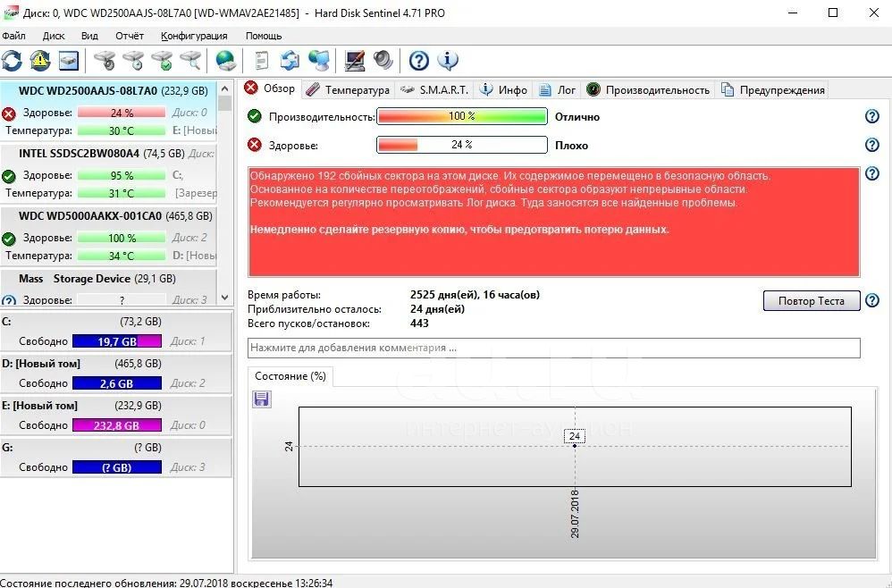Click the C: partition free space bar
The height and width of the screenshot is (588, 892).
(x=117, y=341)
